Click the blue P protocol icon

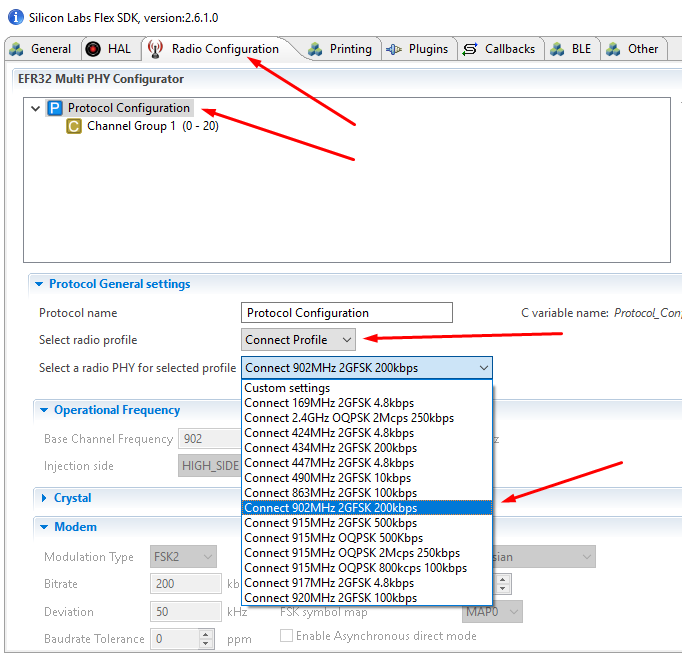point(55,108)
